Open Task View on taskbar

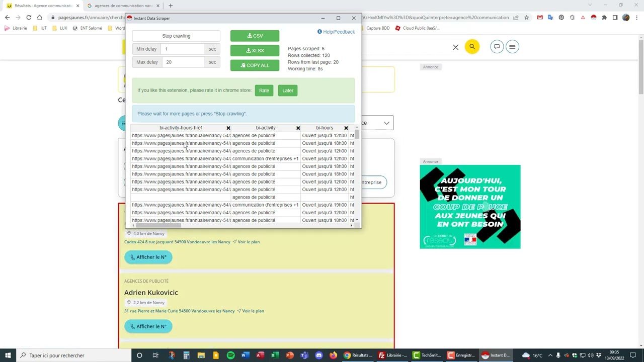[155, 355]
